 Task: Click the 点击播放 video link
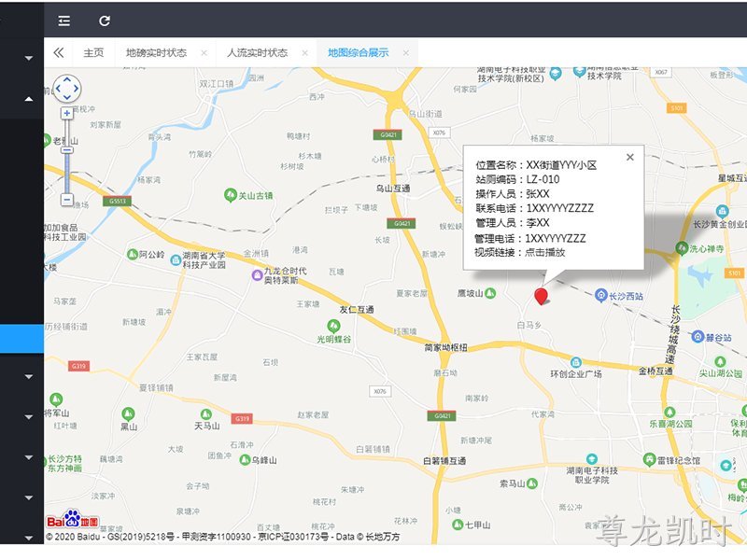pos(545,252)
